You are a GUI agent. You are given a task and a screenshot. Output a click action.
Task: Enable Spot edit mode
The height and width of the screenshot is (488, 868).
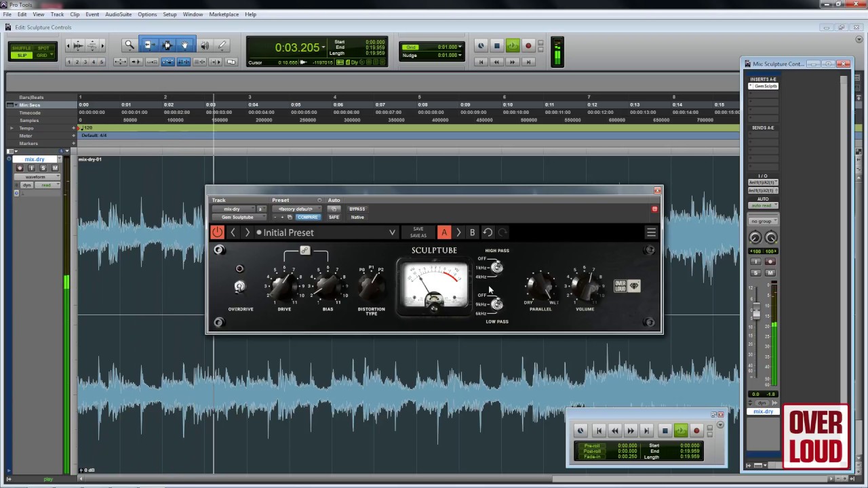click(44, 48)
